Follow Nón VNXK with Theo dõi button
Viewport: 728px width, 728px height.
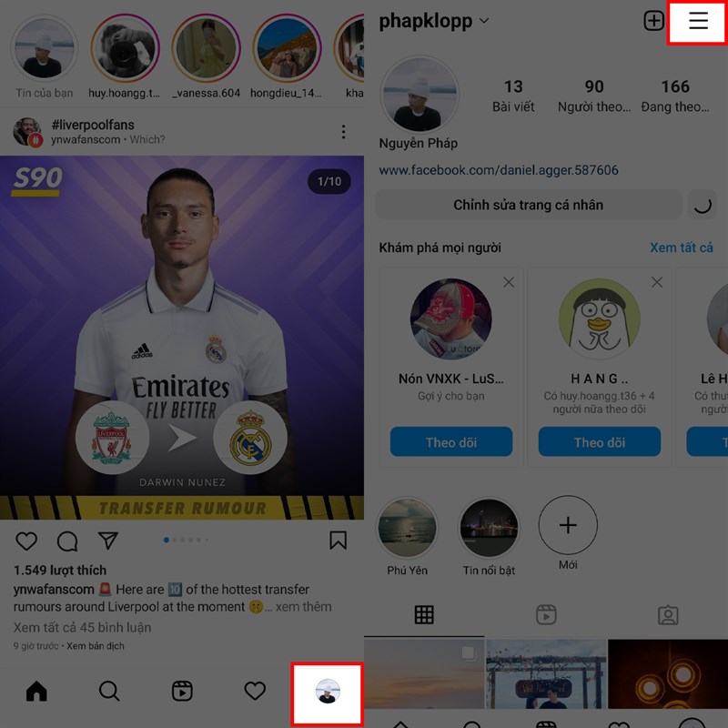451,442
